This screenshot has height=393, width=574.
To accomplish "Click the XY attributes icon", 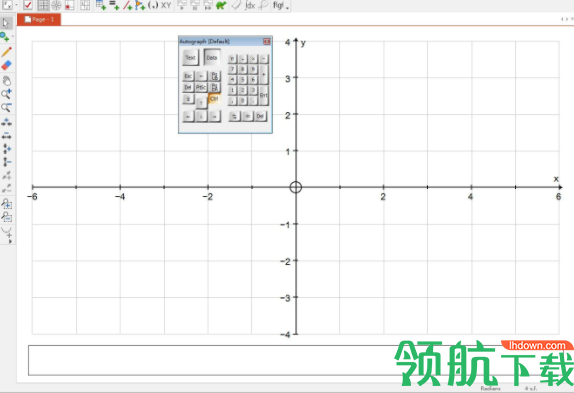I will click(x=166, y=5).
